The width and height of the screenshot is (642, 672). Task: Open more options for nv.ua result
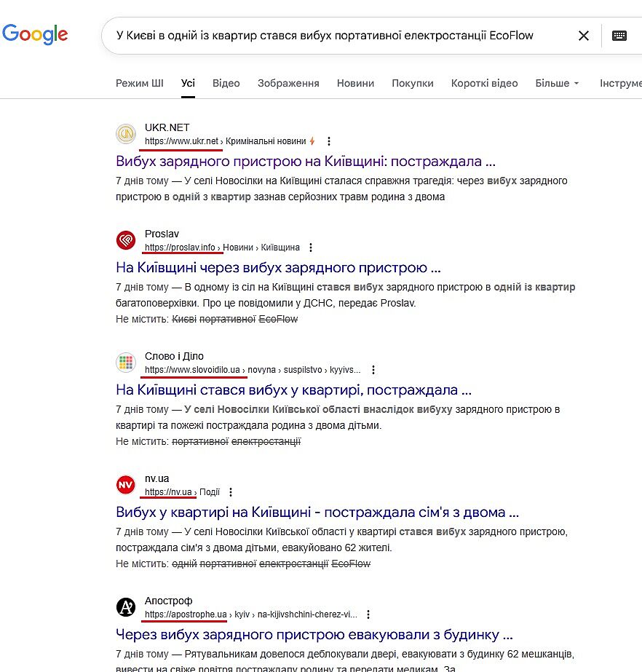click(231, 492)
